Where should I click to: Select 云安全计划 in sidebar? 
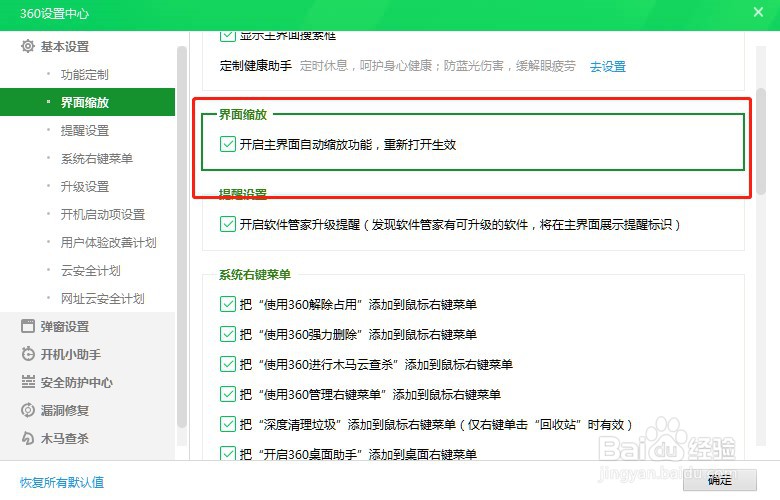[x=91, y=271]
